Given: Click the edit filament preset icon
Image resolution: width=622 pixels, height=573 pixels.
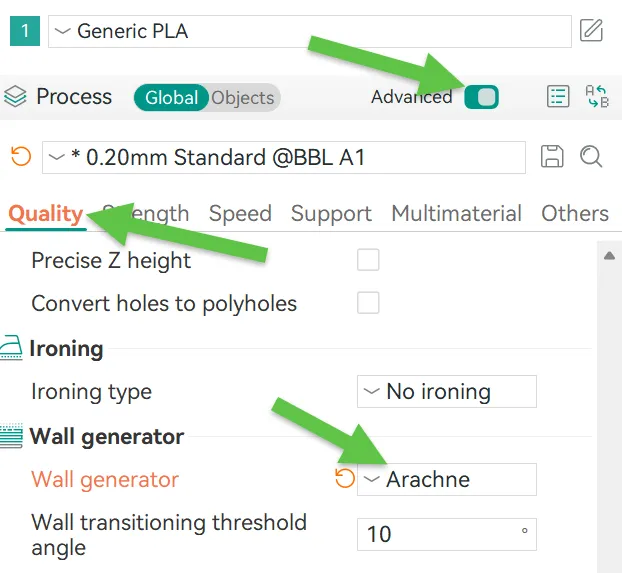Looking at the screenshot, I should (x=592, y=31).
